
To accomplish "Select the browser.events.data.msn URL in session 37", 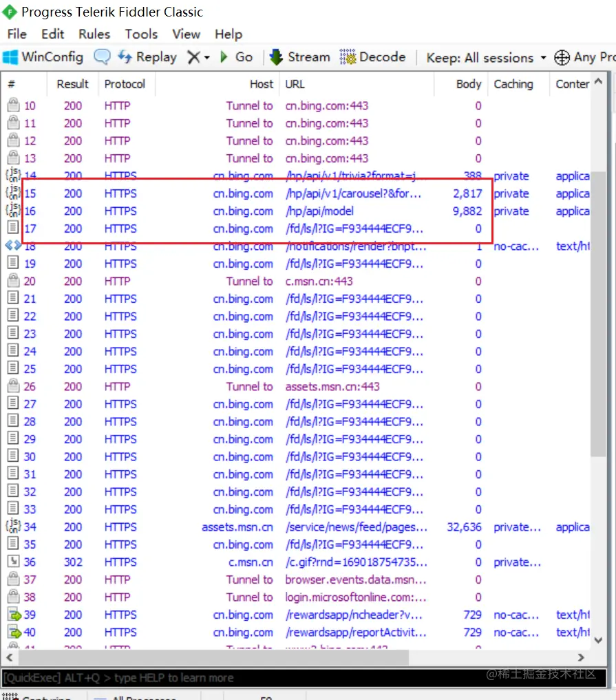I will click(x=356, y=580).
